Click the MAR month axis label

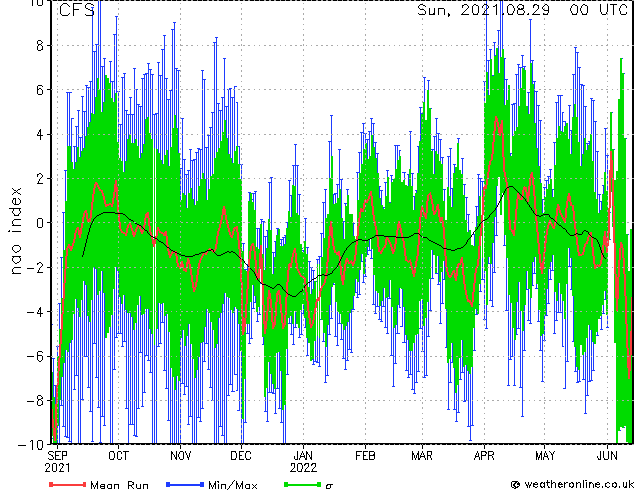[422, 456]
